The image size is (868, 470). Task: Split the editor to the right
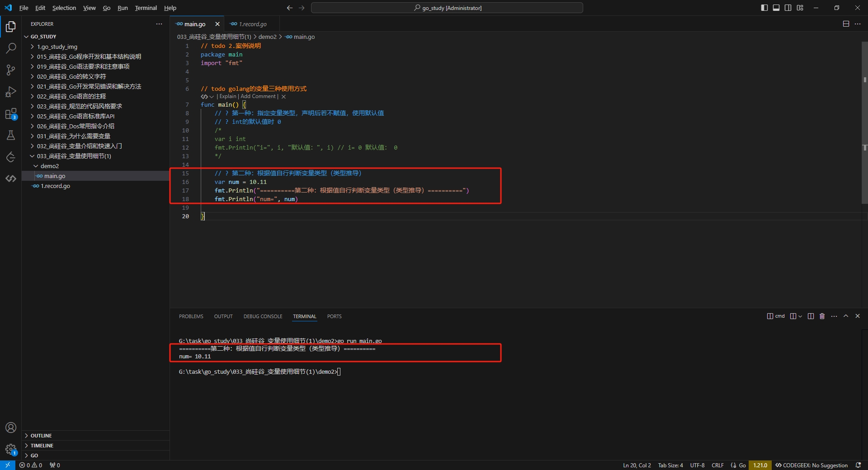coord(846,24)
